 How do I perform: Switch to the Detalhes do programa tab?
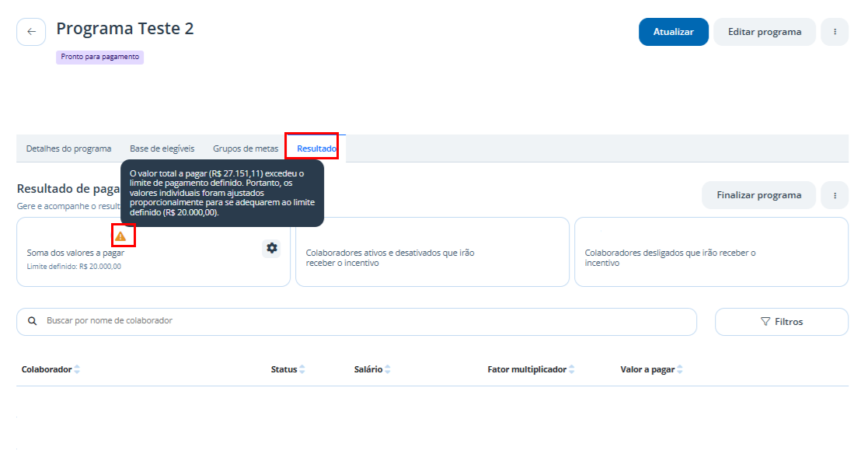(68, 148)
